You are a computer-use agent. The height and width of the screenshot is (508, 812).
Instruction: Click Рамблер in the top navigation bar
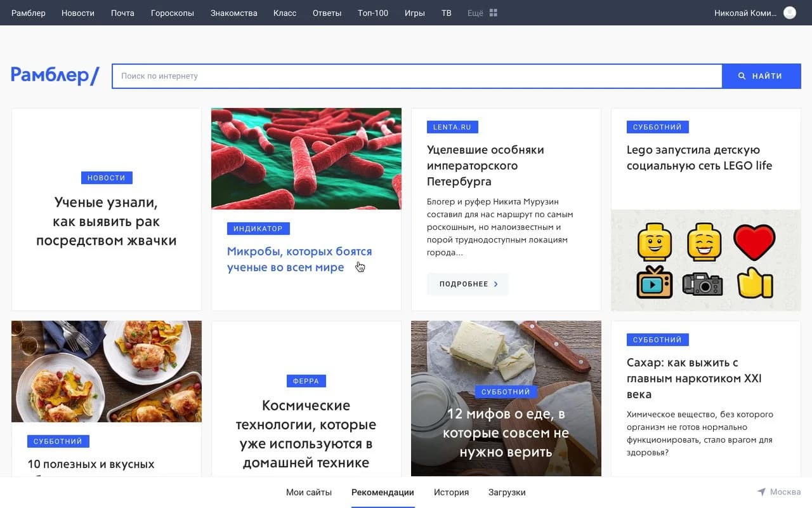(x=29, y=13)
